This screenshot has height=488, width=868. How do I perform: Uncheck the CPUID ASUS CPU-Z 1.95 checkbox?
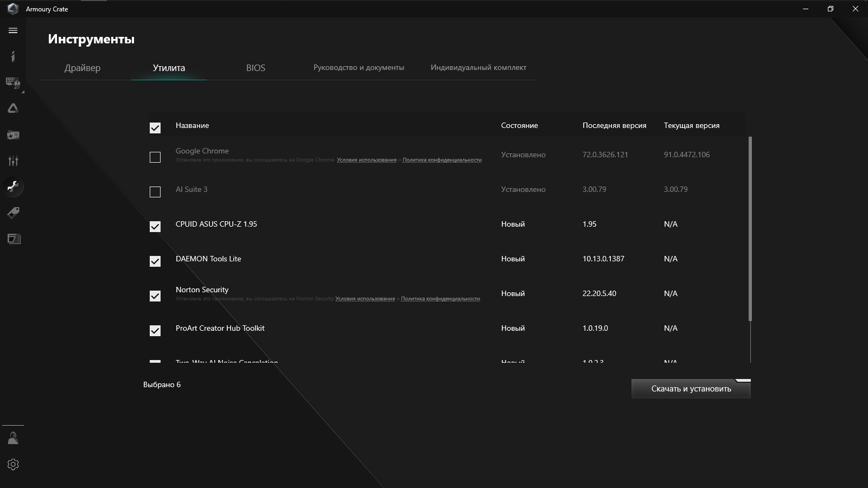point(155,227)
